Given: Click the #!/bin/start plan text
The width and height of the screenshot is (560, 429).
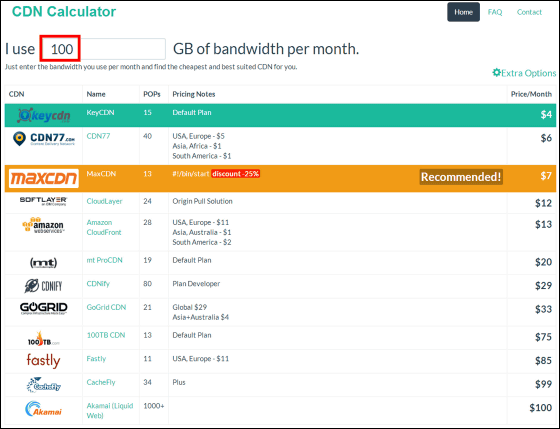Looking at the screenshot, I should click(x=191, y=174).
